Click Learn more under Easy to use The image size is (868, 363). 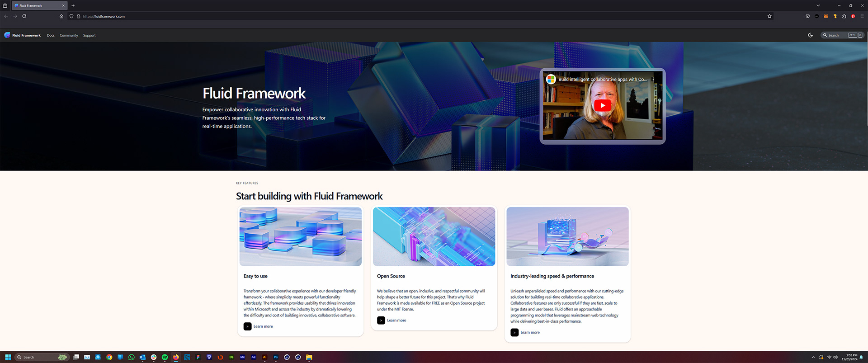click(x=263, y=326)
